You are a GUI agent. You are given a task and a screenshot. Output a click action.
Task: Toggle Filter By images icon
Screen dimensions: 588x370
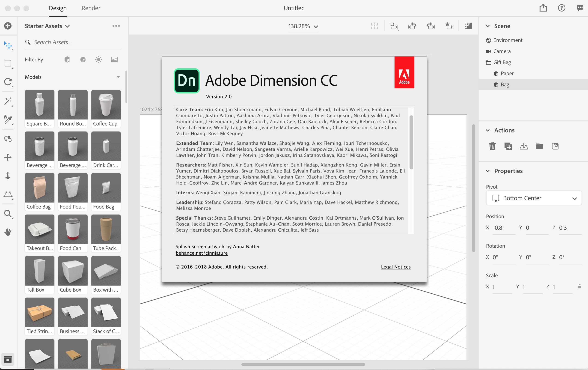[x=114, y=59]
